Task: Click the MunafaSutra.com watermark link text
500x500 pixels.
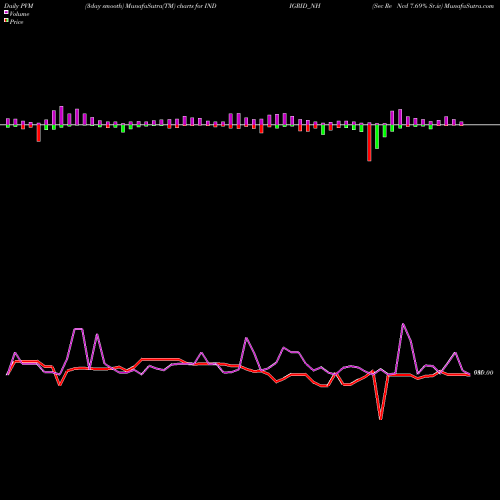Action: point(469,6)
